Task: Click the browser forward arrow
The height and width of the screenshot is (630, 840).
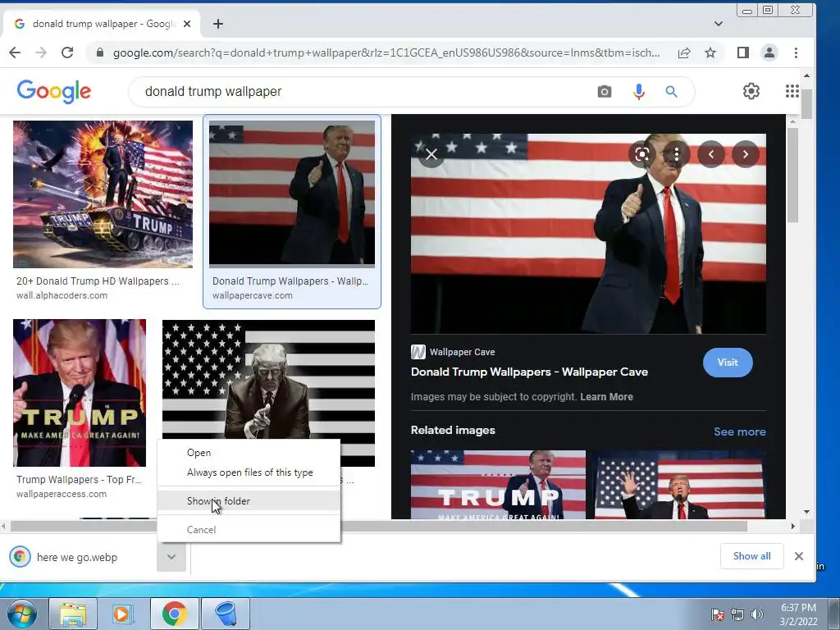Action: pyautogui.click(x=41, y=52)
